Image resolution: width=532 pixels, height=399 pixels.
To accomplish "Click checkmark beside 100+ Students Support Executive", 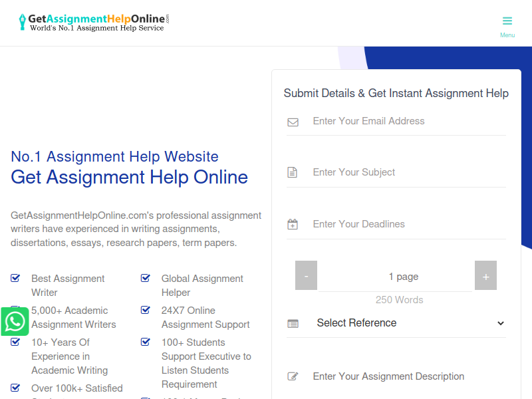I will coord(145,342).
